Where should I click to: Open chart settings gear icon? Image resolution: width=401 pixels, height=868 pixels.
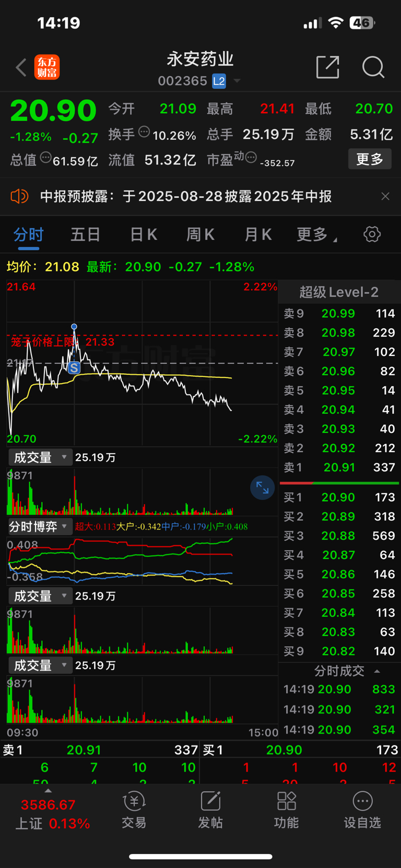(x=372, y=234)
